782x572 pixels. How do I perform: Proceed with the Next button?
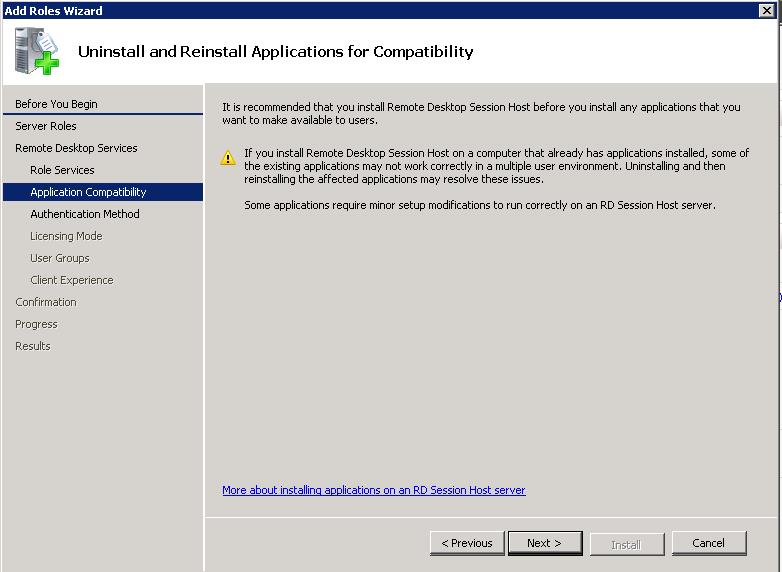[544, 543]
